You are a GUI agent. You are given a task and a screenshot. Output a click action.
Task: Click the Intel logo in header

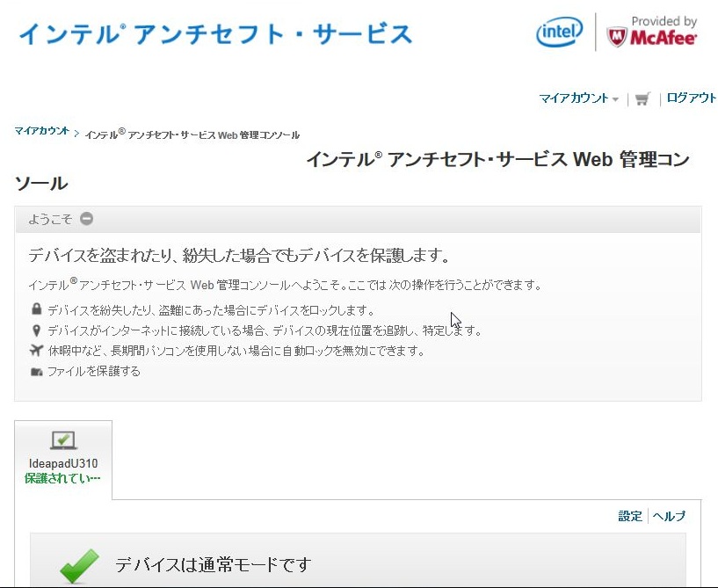coord(559,32)
